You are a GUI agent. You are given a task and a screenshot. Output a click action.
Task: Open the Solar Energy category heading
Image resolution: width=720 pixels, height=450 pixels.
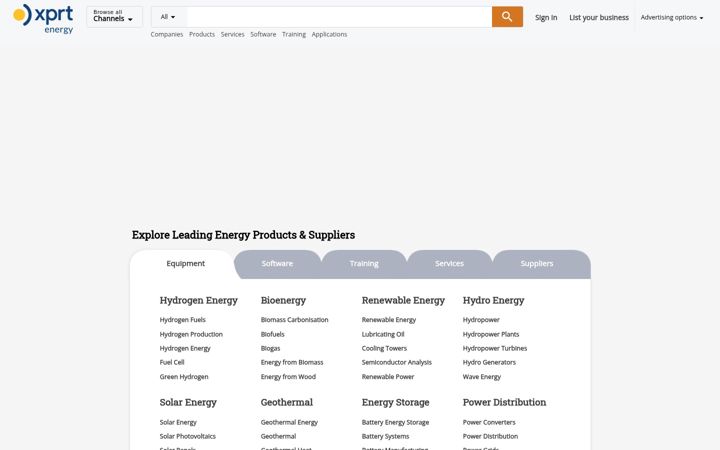[188, 402]
